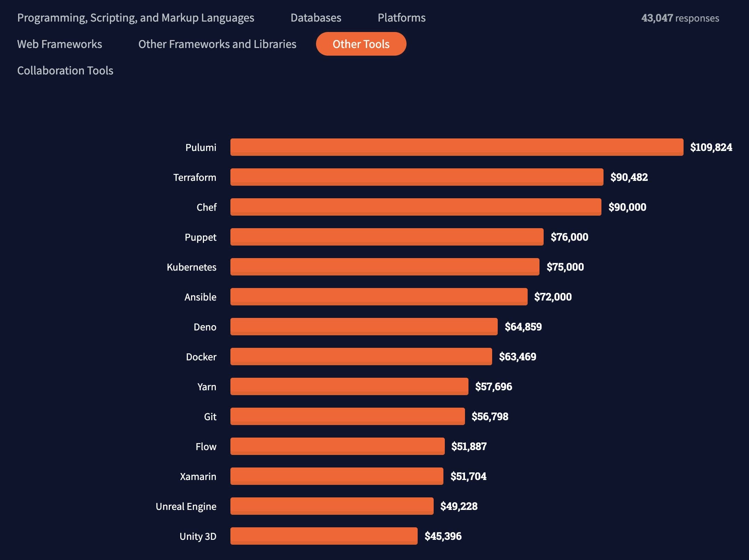Switch to Collaboration Tools tab
The width and height of the screenshot is (749, 560).
pyautogui.click(x=65, y=71)
